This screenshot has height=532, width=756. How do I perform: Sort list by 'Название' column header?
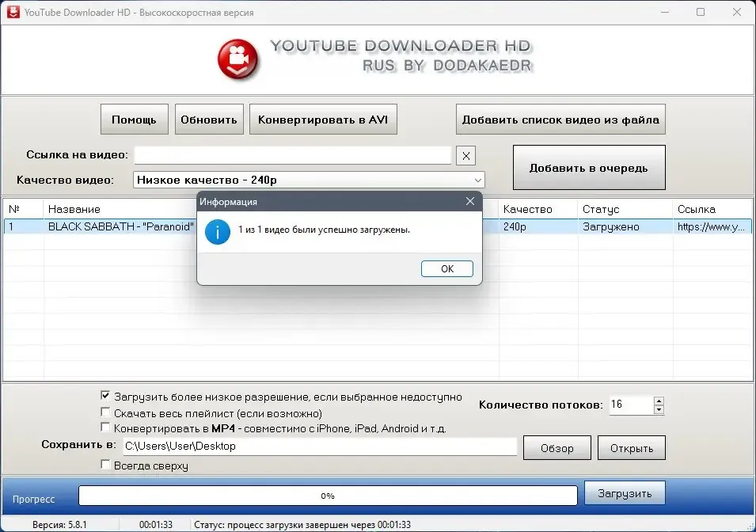click(x=74, y=209)
